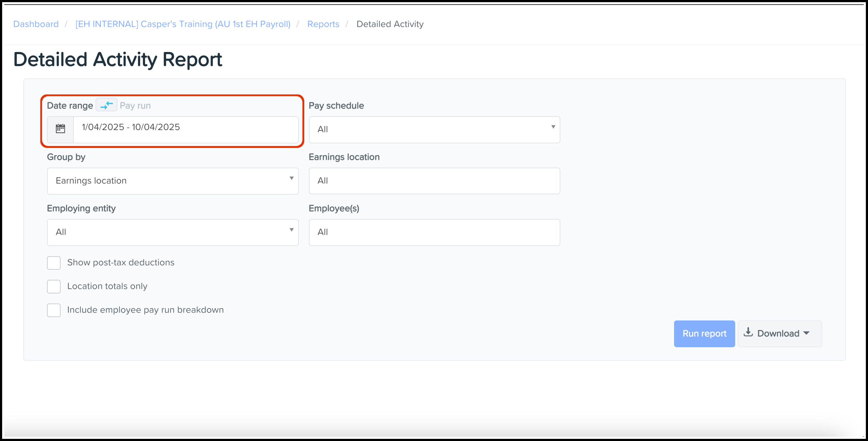The width and height of the screenshot is (868, 441).
Task: Switch to Pay run mode label
Action: 135,105
